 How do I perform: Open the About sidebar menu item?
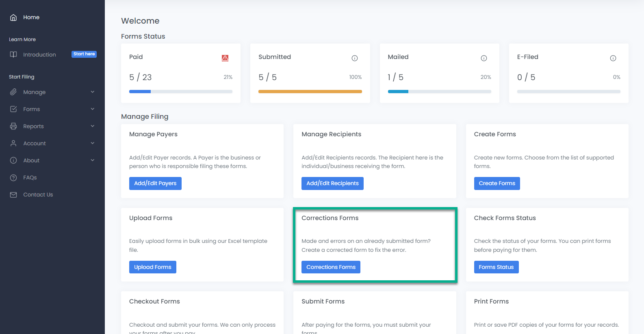pyautogui.click(x=31, y=161)
